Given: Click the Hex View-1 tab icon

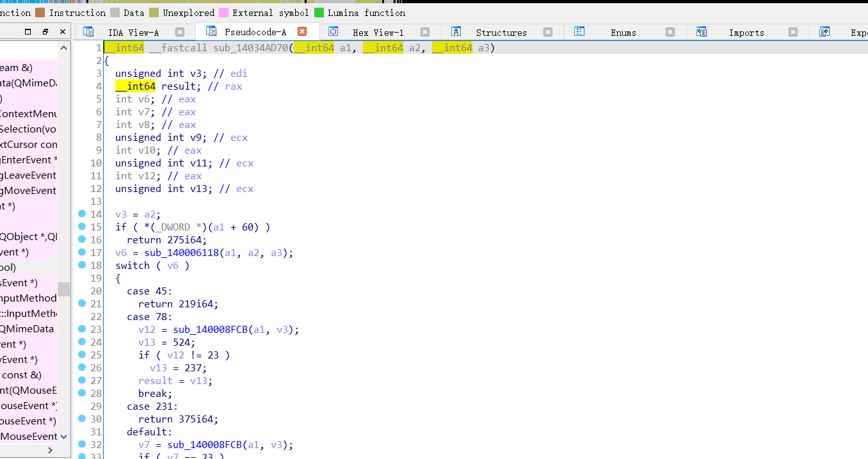Looking at the screenshot, I should pyautogui.click(x=333, y=31).
